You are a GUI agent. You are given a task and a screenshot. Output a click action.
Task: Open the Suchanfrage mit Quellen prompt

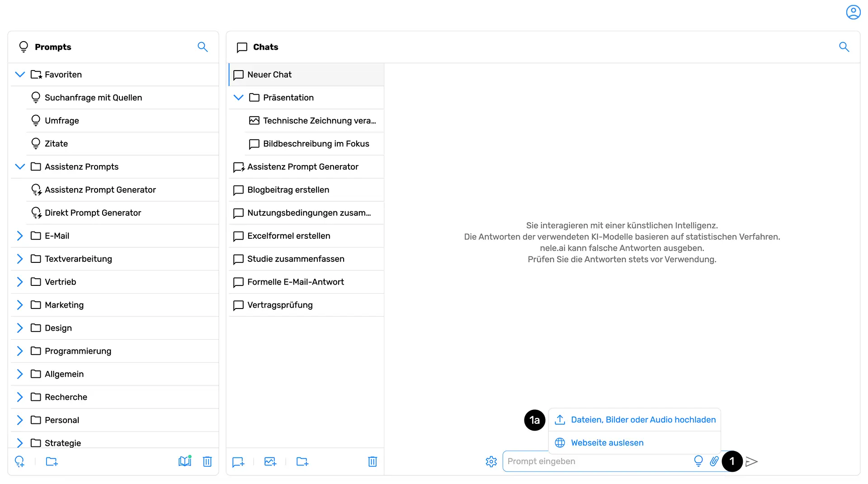click(x=123, y=98)
